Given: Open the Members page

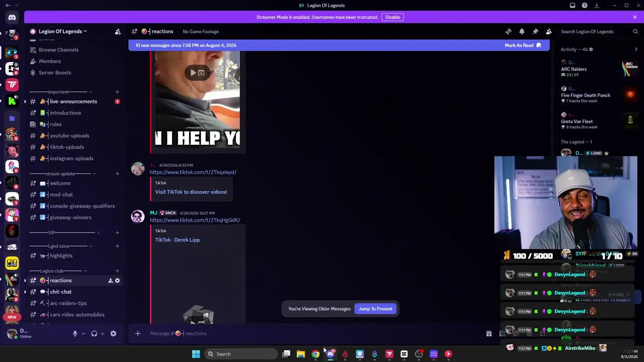Looking at the screenshot, I should 50,61.
